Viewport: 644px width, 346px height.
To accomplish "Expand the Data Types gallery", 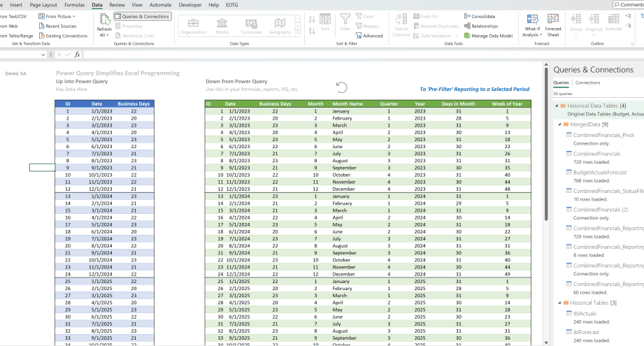I will pyautogui.click(x=298, y=34).
